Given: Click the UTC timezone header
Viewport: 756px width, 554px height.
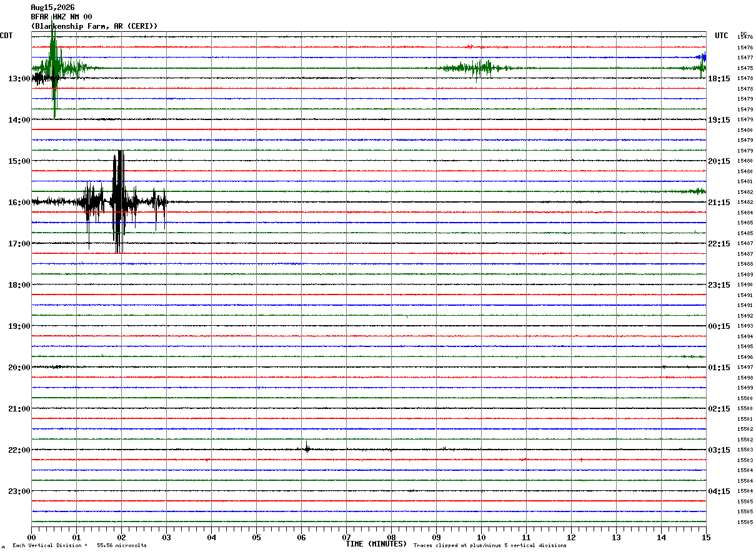Looking at the screenshot, I should (722, 36).
